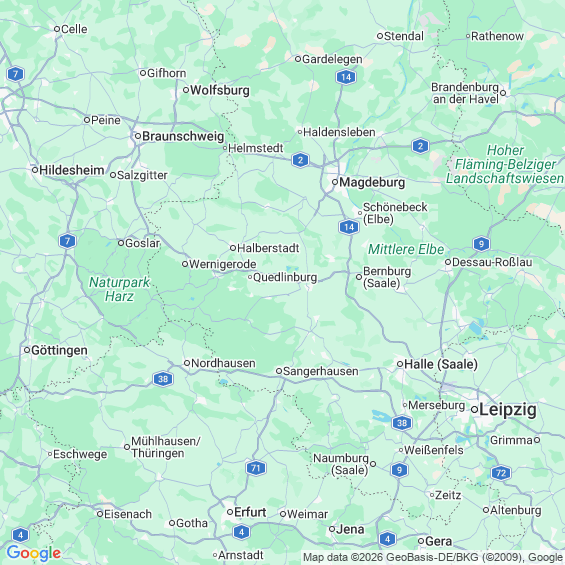
Task: Click the A72 highway shield near Grimma
Action: (501, 472)
